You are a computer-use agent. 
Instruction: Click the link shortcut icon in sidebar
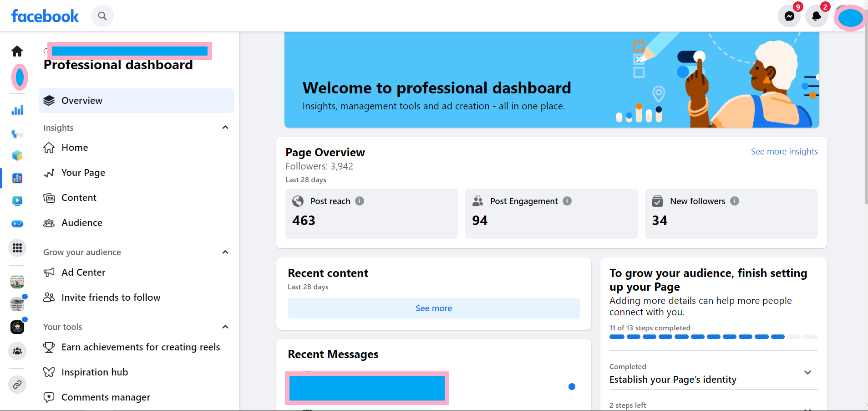click(17, 385)
